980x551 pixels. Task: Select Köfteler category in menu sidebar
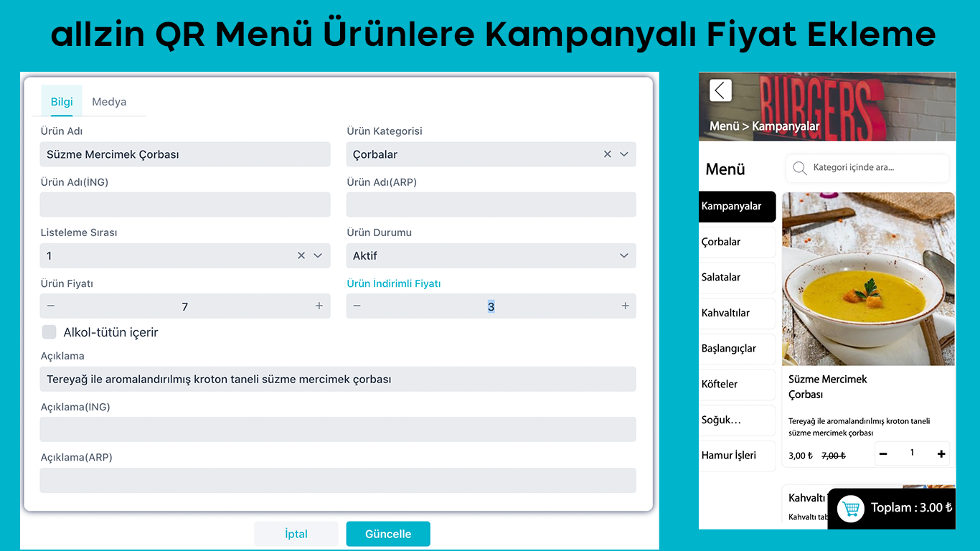737,385
